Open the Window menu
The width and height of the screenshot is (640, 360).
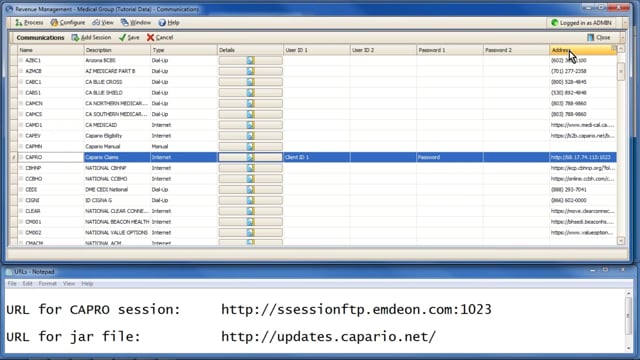[x=136, y=23]
